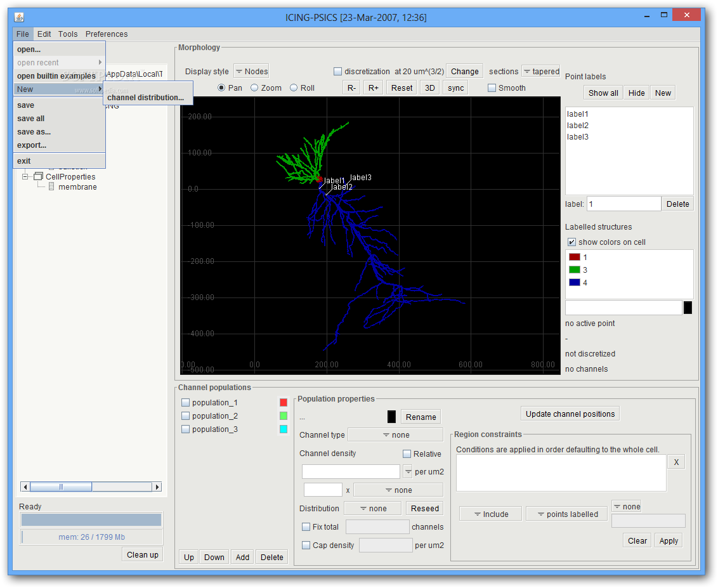Check the population_2 checkbox

tap(185, 416)
